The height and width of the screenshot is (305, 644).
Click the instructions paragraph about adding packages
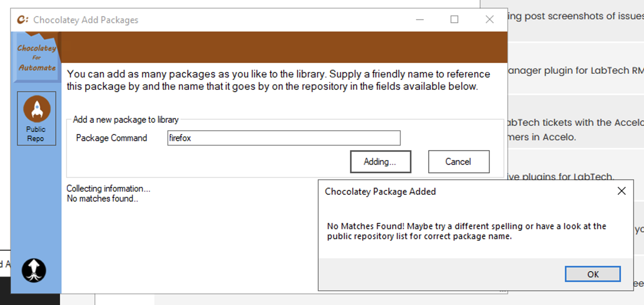click(x=278, y=80)
